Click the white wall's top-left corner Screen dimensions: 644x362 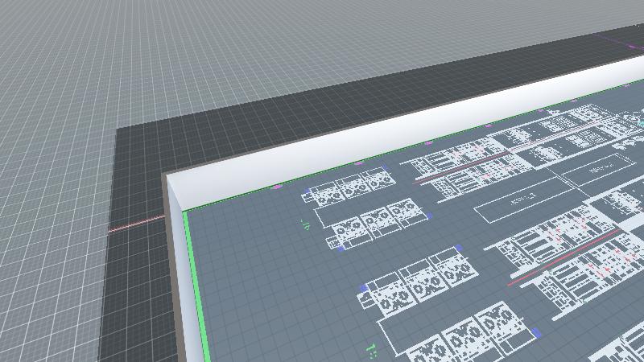pyautogui.click(x=167, y=175)
